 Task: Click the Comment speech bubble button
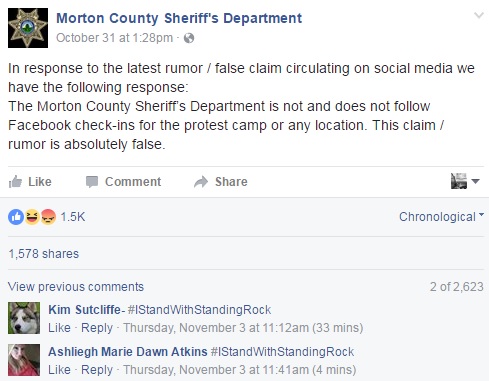(123, 182)
